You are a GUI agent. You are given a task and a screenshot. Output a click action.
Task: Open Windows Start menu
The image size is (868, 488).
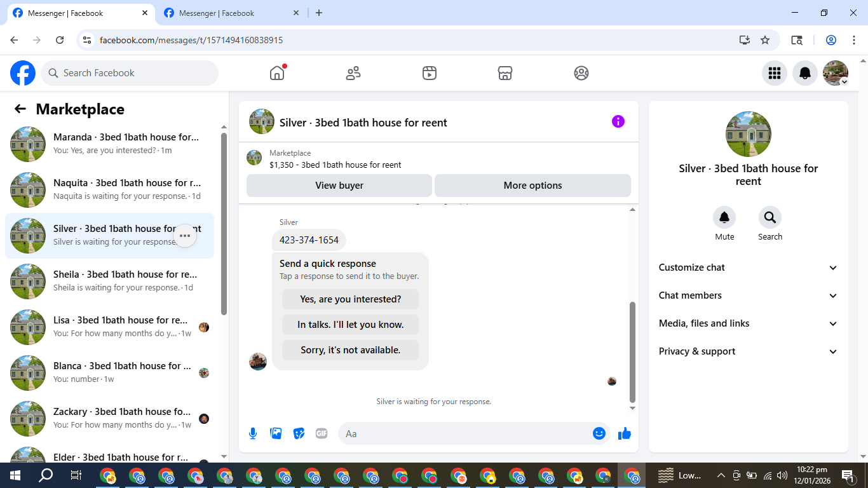click(15, 475)
